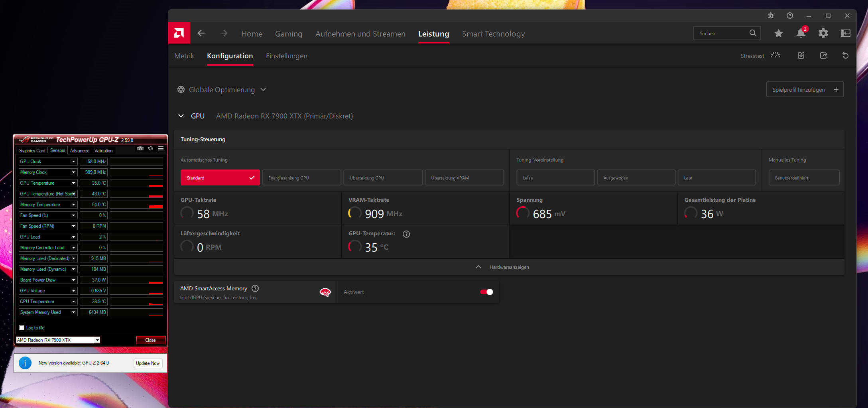The image size is (868, 408).
Task: Open the help question mark icon
Action: (790, 16)
